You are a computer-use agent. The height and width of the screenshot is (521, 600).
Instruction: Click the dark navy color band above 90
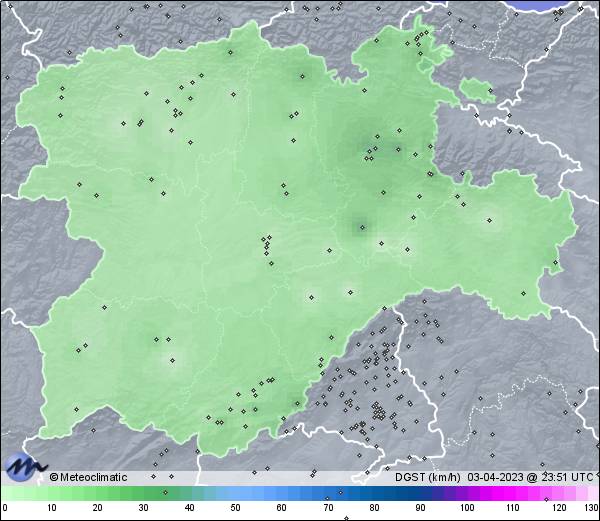tap(420, 494)
